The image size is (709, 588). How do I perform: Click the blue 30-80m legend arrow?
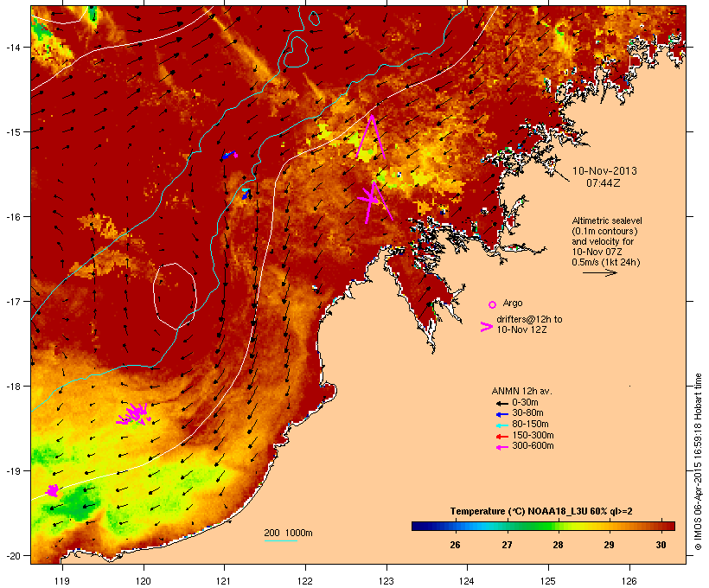click(x=501, y=414)
